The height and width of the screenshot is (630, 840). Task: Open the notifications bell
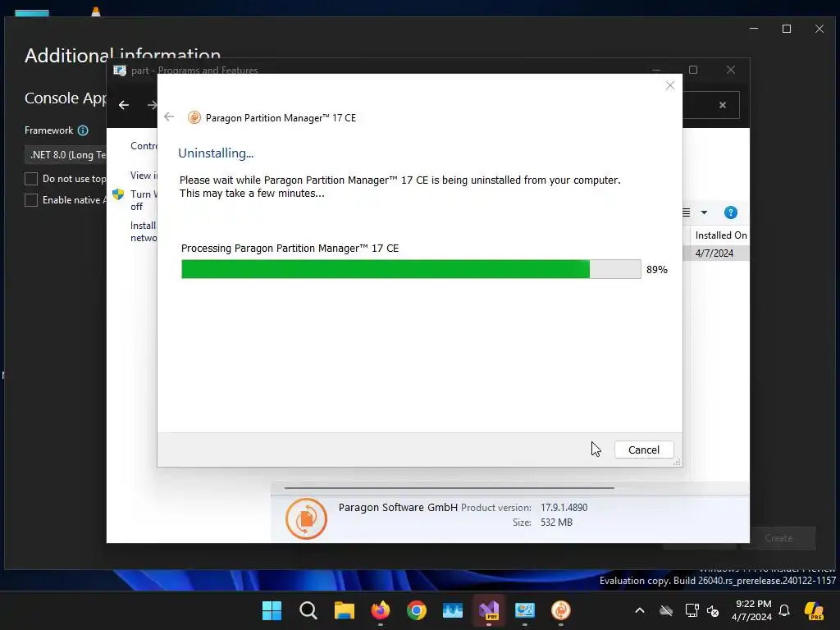coord(784,610)
